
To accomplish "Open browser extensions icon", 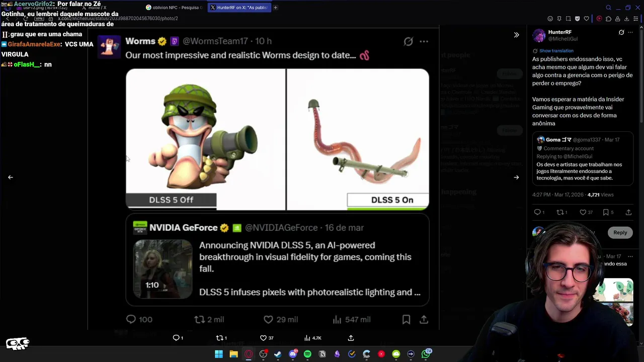I will coord(608,19).
